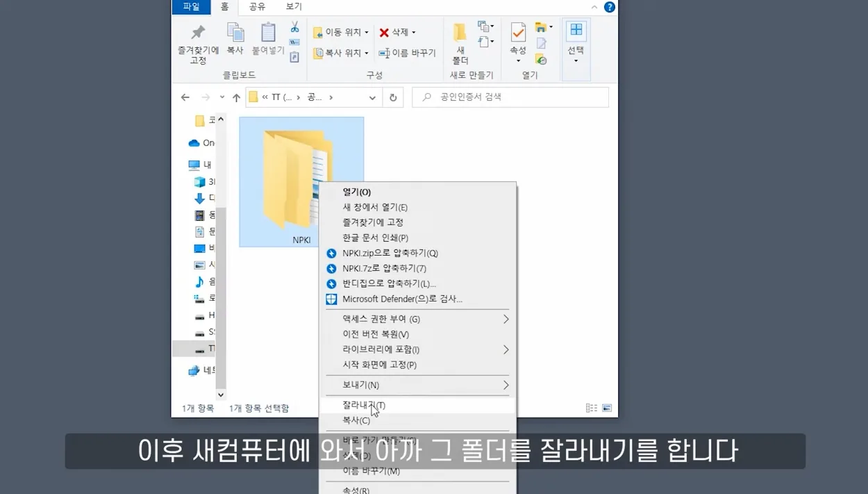Expand 액세스 권한 부여 (G) submenu

[417, 319]
